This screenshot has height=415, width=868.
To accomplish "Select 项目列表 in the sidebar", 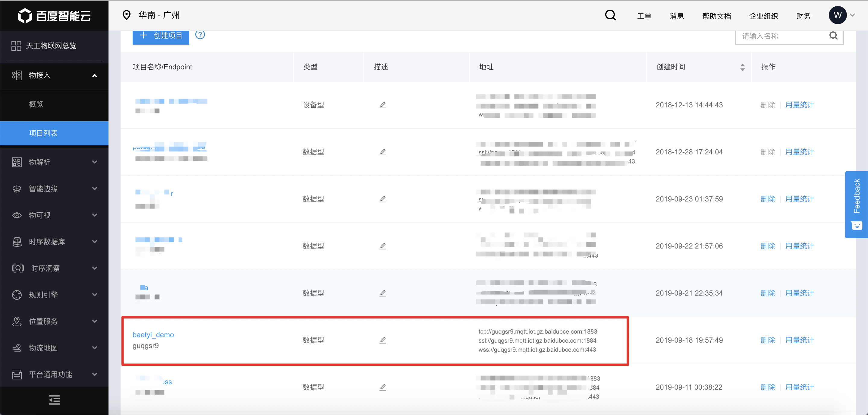I will tap(54, 133).
